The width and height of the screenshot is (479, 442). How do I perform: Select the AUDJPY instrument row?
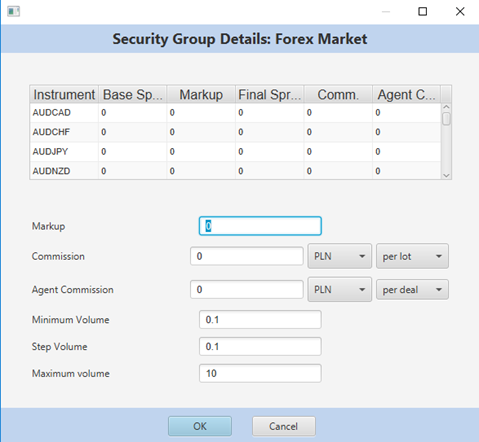[235, 152]
